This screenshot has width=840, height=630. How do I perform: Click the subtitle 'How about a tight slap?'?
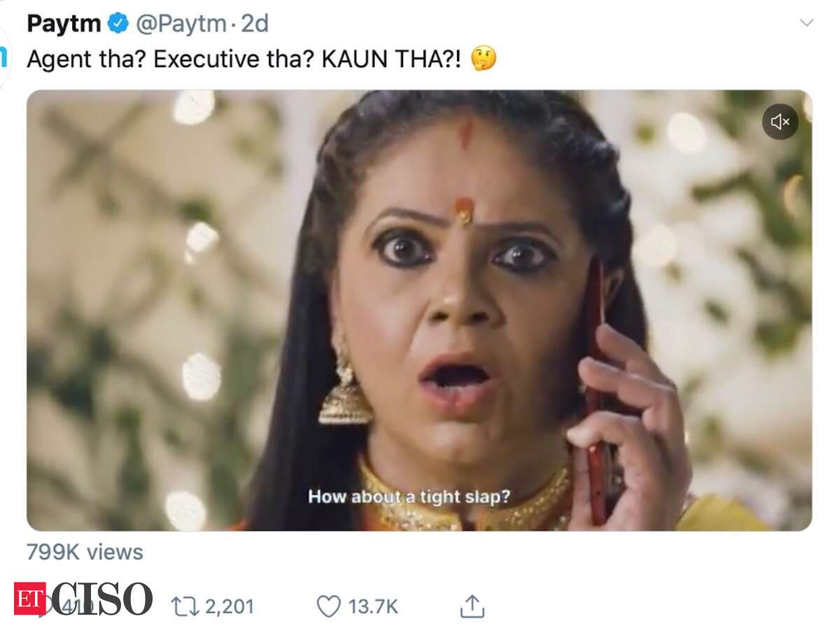coord(409,496)
